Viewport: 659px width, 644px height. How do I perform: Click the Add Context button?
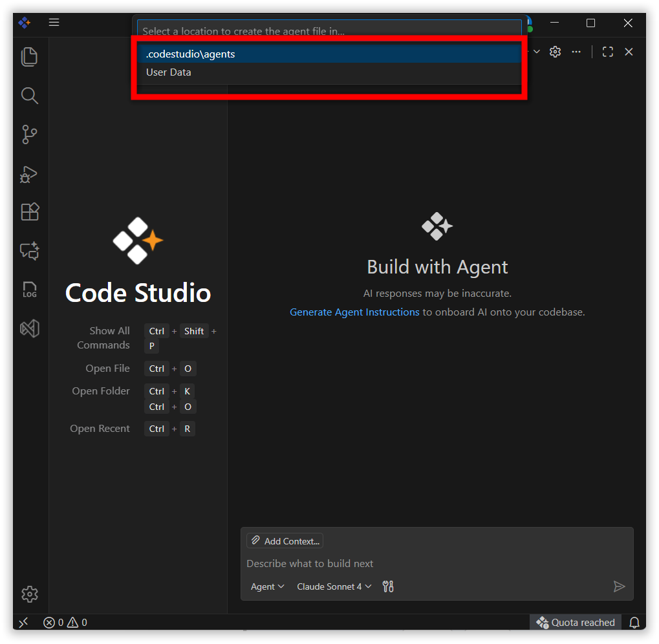click(285, 541)
